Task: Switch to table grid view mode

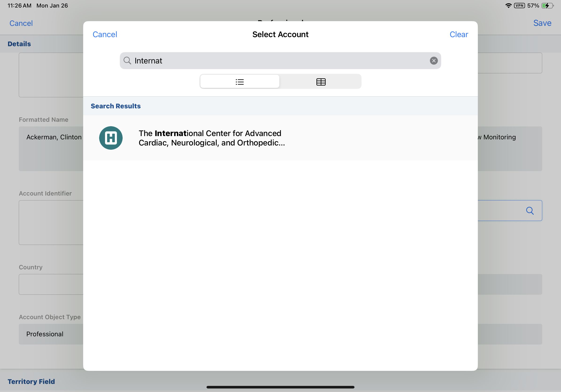Action: pos(321,82)
